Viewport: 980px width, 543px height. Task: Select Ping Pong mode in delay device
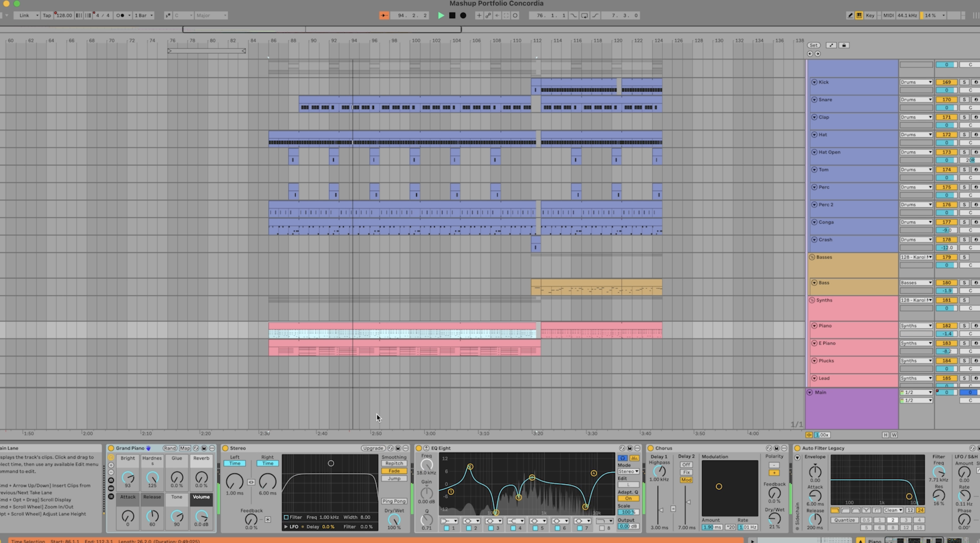394,501
